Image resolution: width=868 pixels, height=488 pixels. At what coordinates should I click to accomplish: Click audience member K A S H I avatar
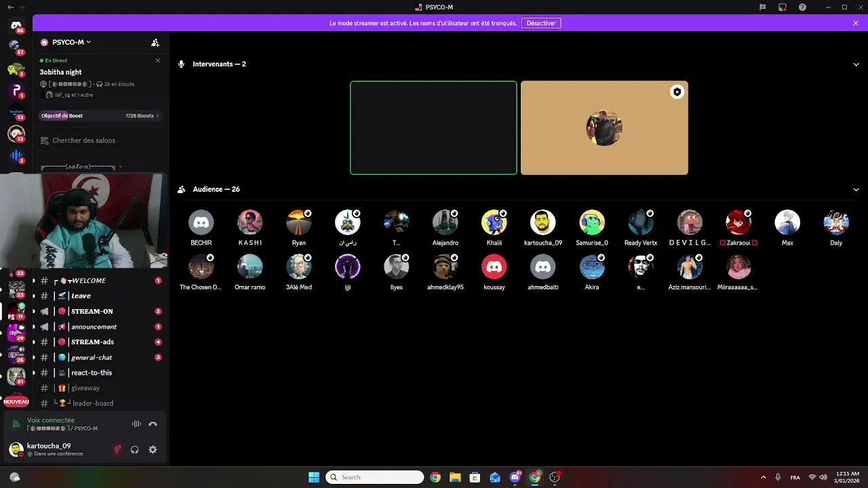250,222
